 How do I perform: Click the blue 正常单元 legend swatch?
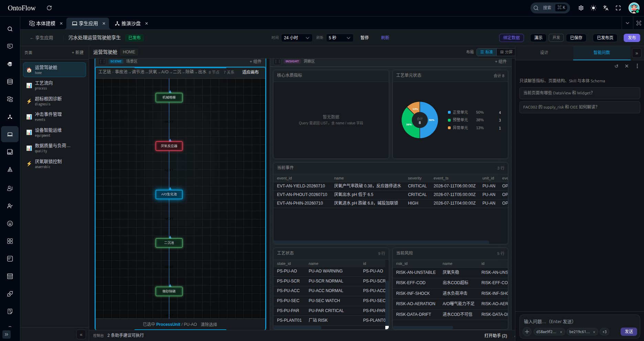pyautogui.click(x=449, y=112)
